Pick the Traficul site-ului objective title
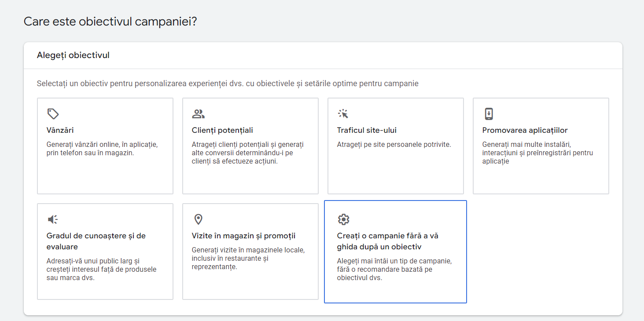The height and width of the screenshot is (321, 644). coord(367,130)
